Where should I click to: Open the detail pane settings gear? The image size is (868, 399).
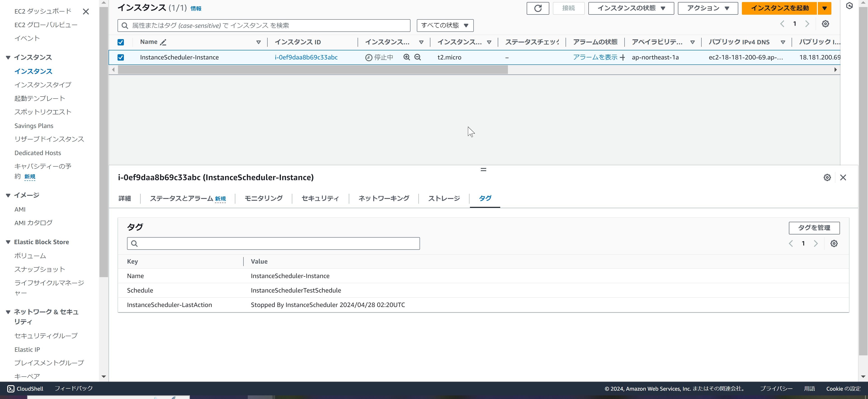click(827, 177)
